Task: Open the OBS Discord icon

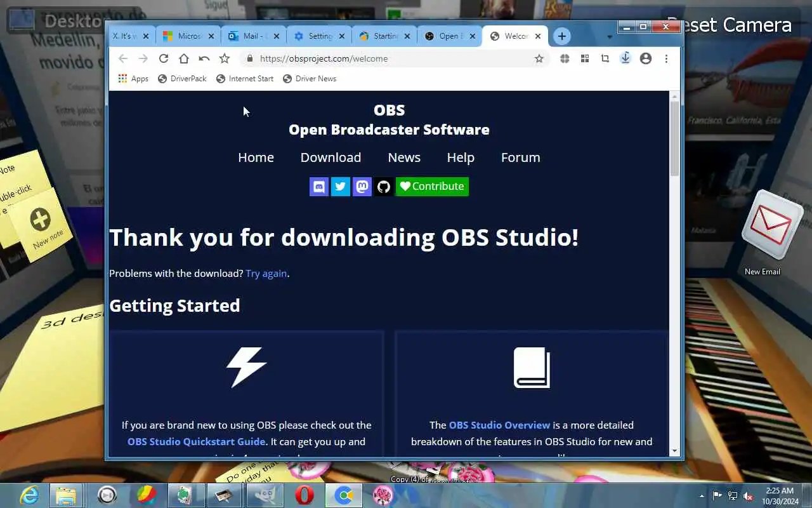Action: (x=319, y=187)
